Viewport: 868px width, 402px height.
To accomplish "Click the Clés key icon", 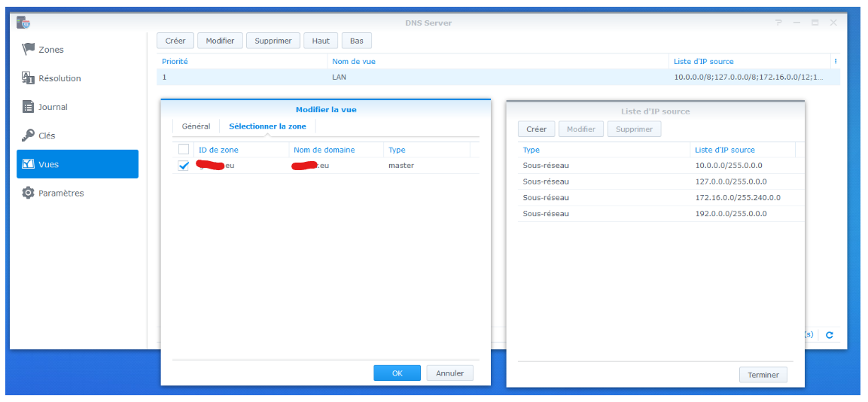I will click(28, 135).
